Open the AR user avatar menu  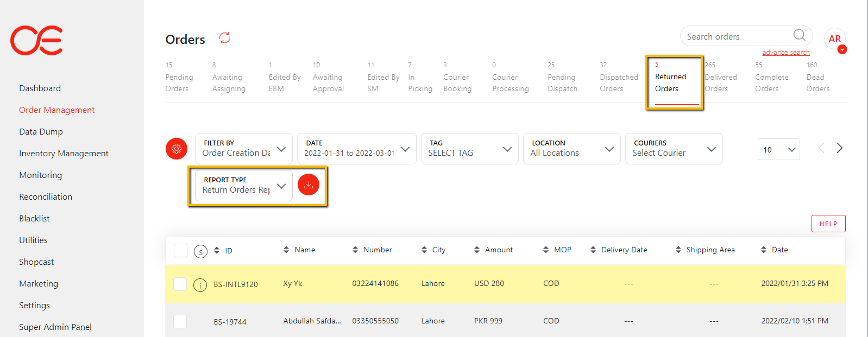(x=835, y=39)
